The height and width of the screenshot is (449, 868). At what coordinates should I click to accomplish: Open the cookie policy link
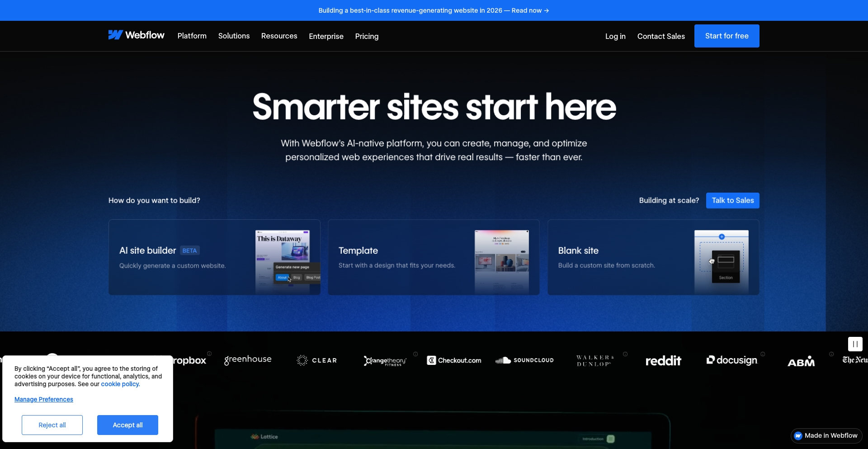point(120,384)
